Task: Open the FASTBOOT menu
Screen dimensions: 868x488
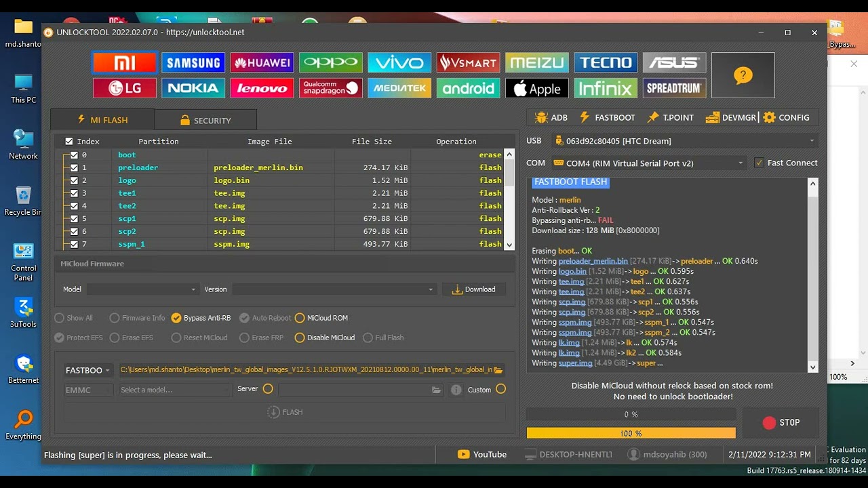Action: (x=607, y=117)
